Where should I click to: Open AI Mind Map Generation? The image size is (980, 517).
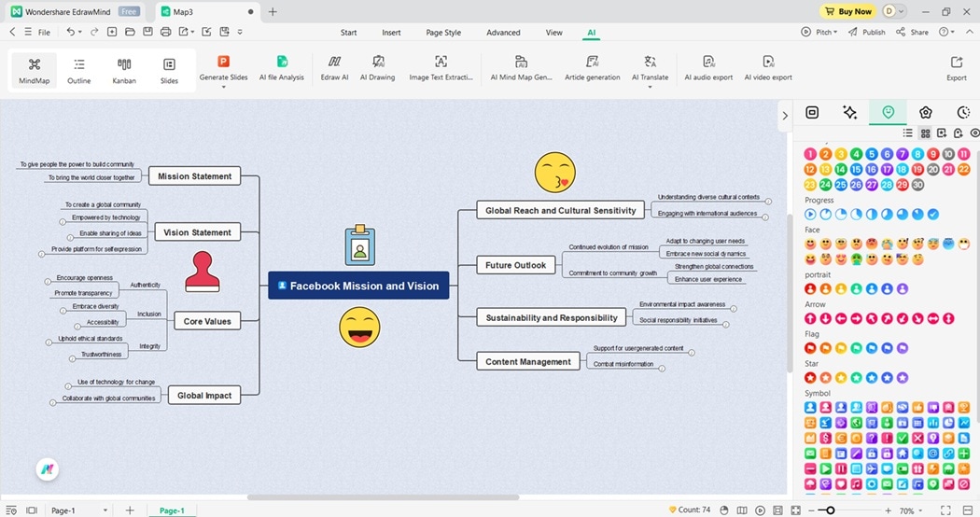pos(521,67)
